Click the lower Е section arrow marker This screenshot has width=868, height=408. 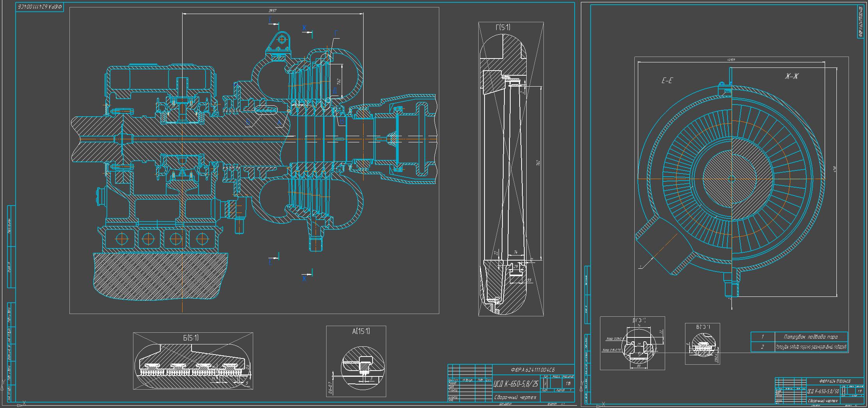[x=270, y=263]
